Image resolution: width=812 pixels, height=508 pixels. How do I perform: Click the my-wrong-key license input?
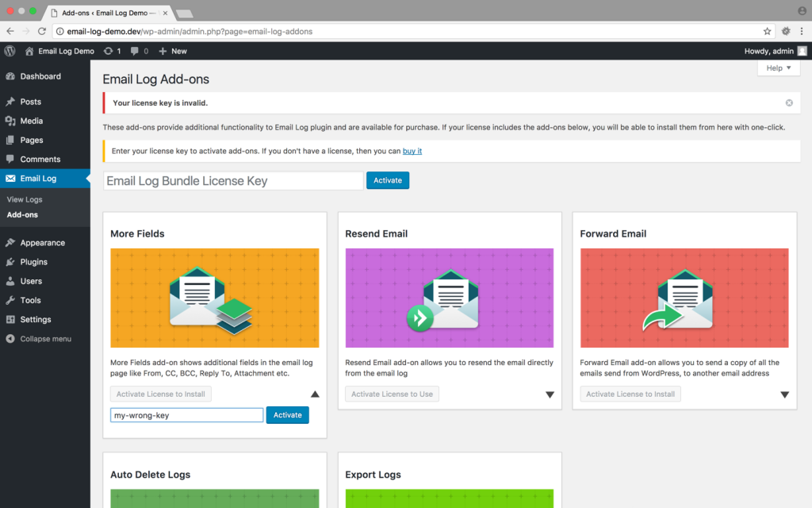click(187, 415)
